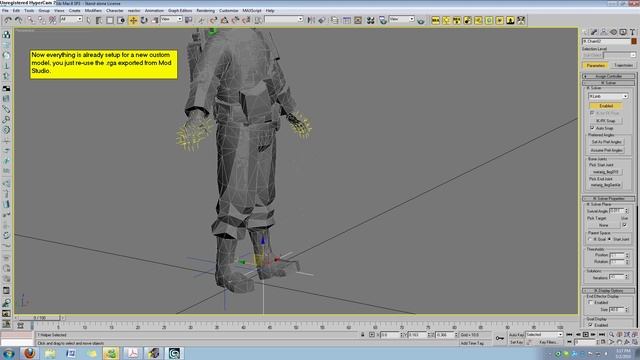Click the rectangular selection region icon
Image resolution: width=640 pixels, height=360 pixels.
pyautogui.click(x=110, y=20)
